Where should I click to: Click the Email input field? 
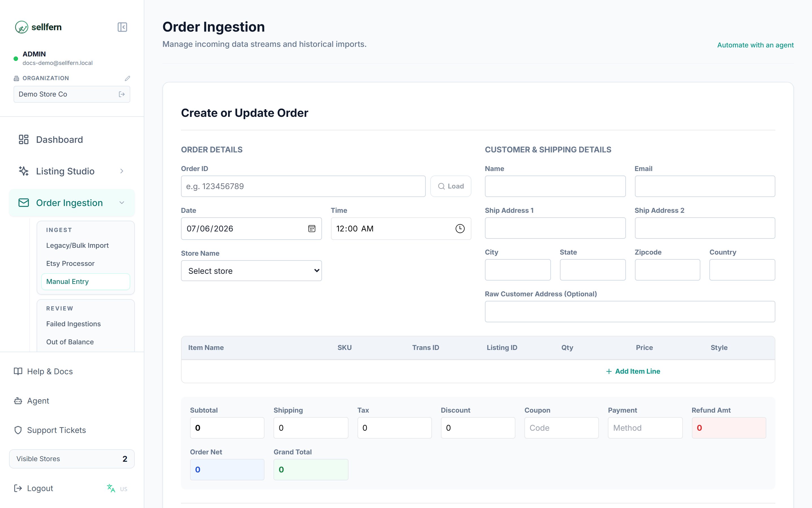pyautogui.click(x=705, y=186)
